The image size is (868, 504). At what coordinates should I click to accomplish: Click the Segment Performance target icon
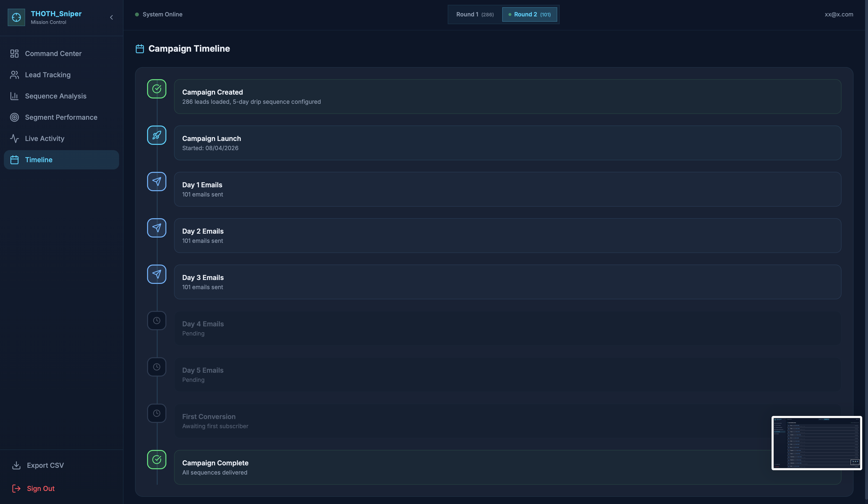pos(14,117)
